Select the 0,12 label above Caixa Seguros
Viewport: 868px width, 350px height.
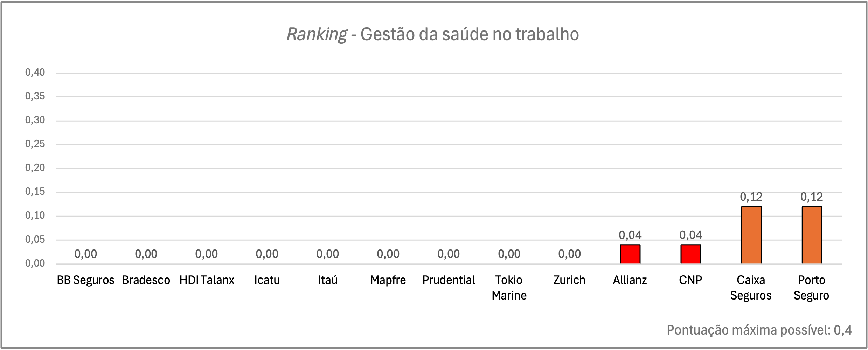coord(751,197)
